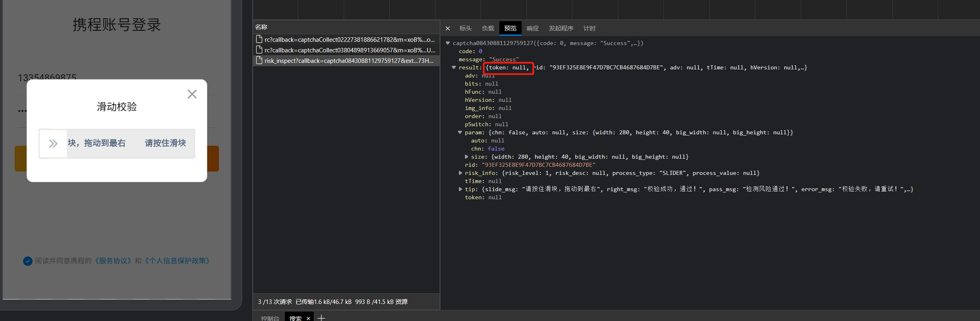Click the rid value string
Image resolution: width=980 pixels, height=321 pixels.
coord(538,165)
